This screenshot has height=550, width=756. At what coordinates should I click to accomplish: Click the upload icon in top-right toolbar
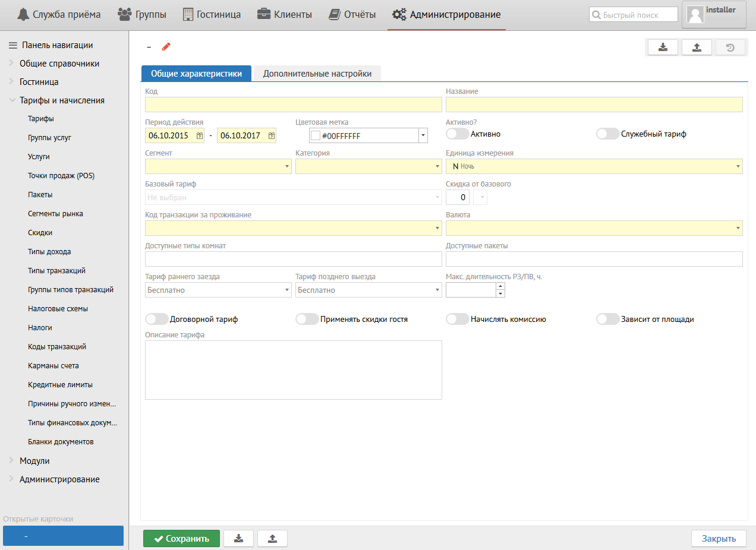coord(697,48)
